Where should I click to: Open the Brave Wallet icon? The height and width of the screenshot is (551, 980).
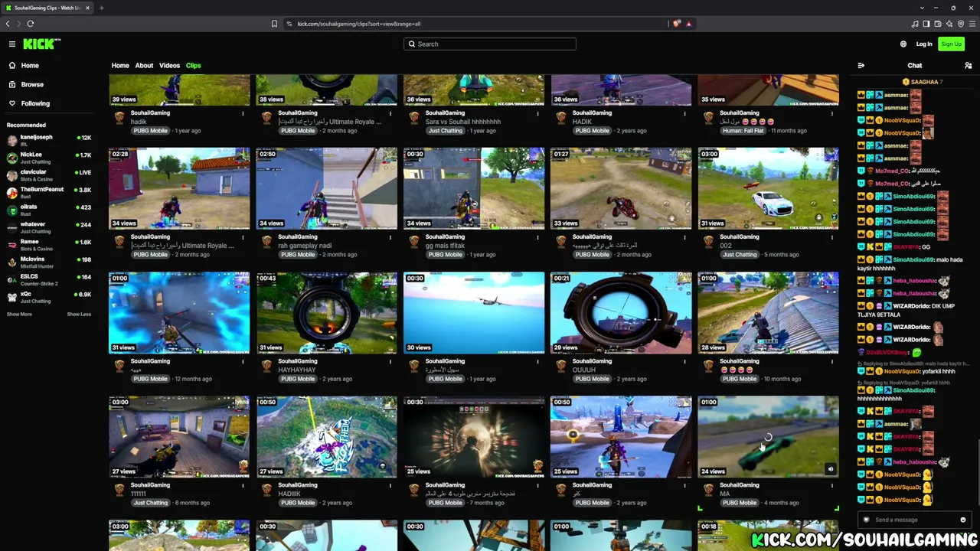tap(937, 24)
